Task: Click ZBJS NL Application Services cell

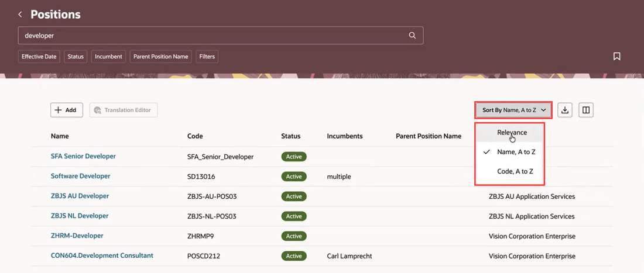Action: point(532,216)
